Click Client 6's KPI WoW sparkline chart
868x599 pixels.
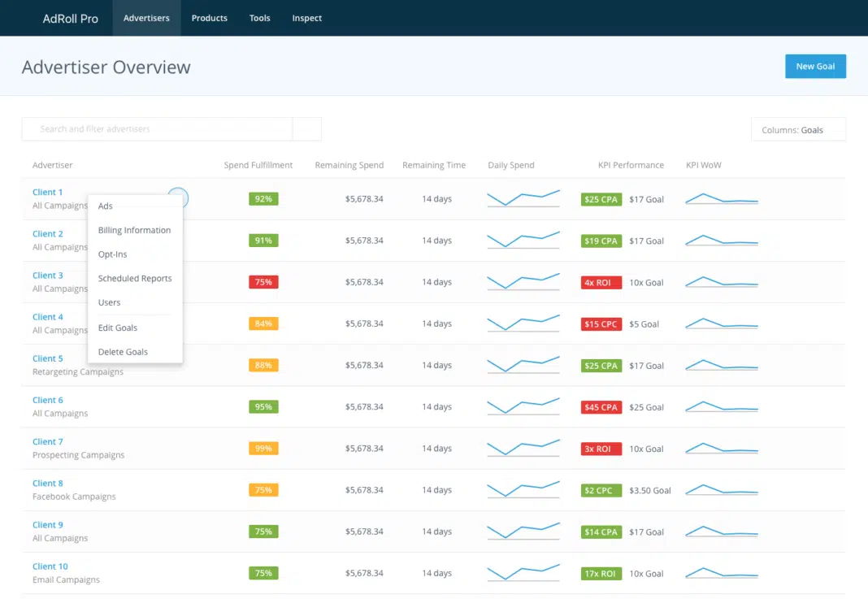click(x=722, y=407)
